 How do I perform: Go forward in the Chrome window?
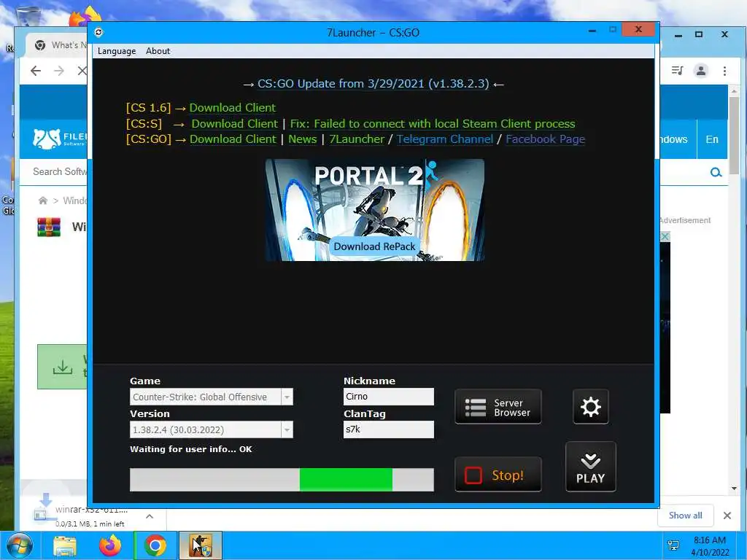pyautogui.click(x=59, y=71)
